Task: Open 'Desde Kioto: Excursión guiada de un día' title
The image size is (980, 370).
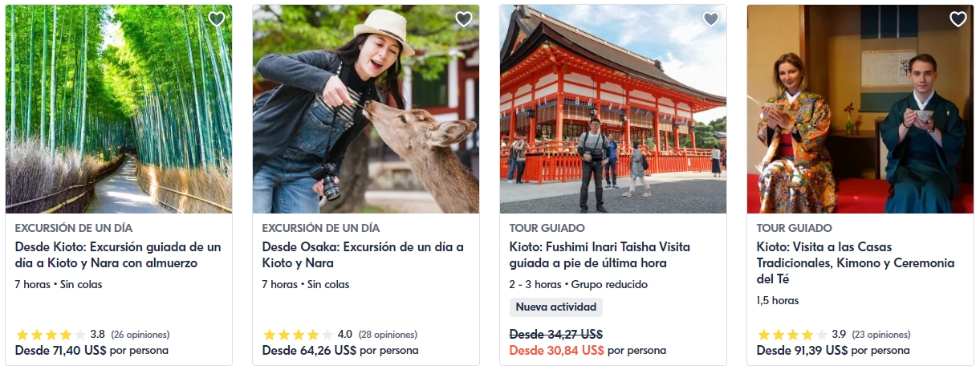Action: coord(118,255)
